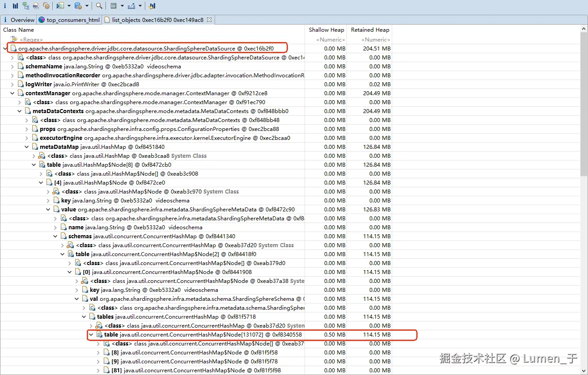Open the Histogram view from toolbar
The height and width of the screenshot is (375, 588).
click(15, 6)
